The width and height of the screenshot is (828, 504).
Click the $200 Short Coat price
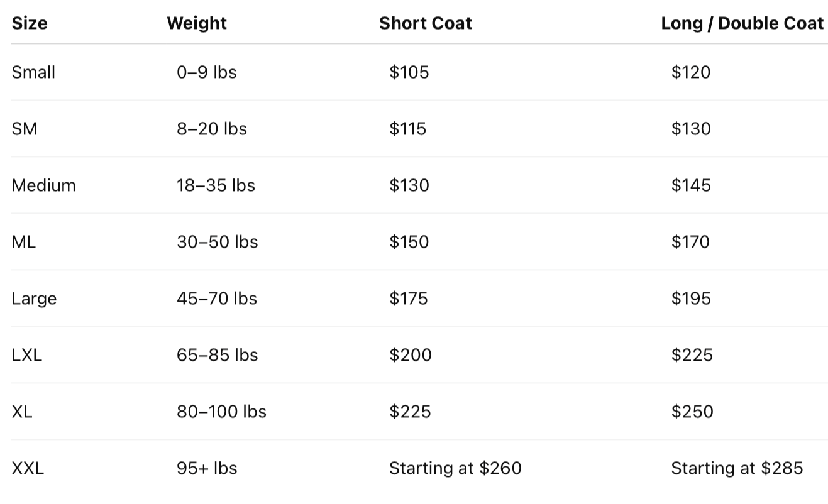410,355
